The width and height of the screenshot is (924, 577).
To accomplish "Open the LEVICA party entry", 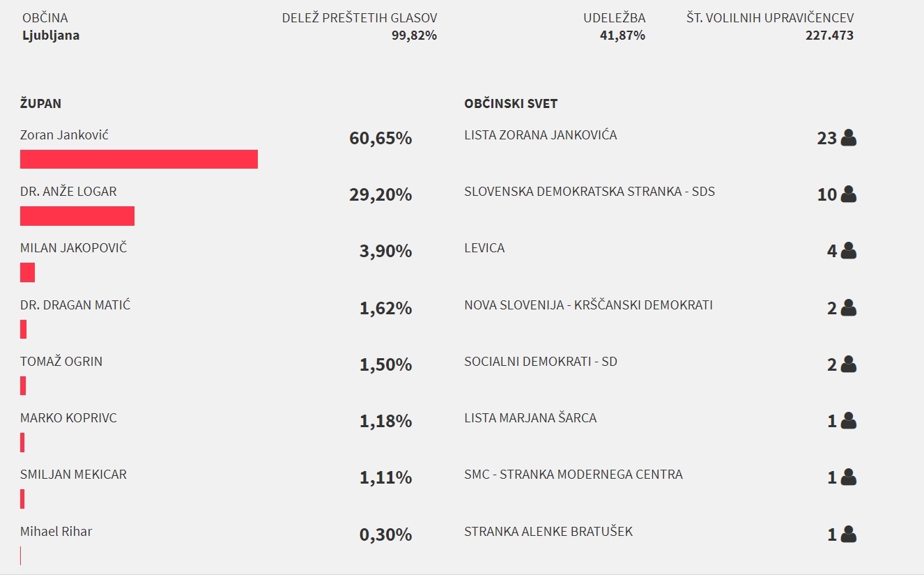I will (484, 248).
